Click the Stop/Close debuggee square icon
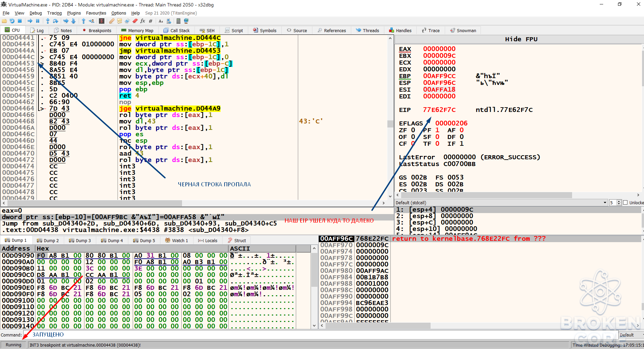Image resolution: width=644 pixels, height=349 pixels. point(20,21)
